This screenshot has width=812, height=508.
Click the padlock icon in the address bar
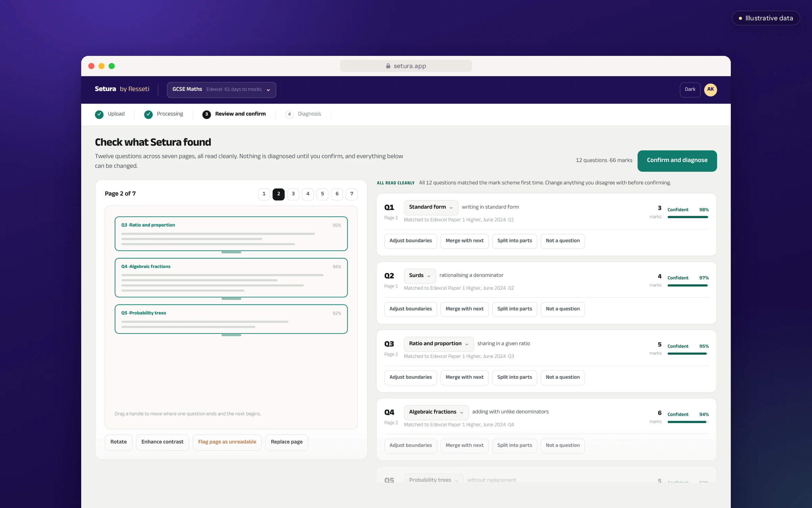tap(388, 66)
